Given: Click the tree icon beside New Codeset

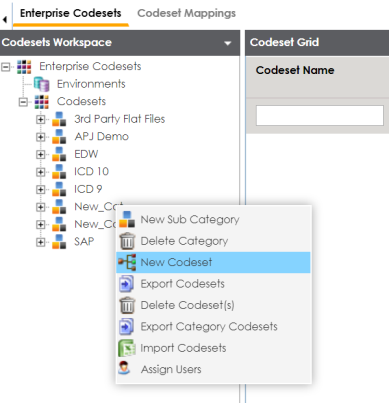Looking at the screenshot, I should click(127, 262).
